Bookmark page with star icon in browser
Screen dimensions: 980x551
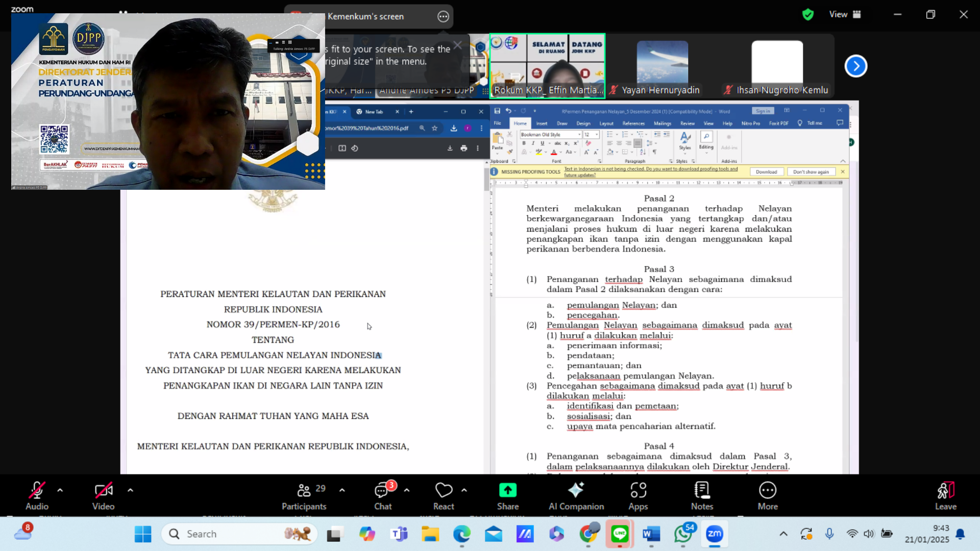point(435,129)
